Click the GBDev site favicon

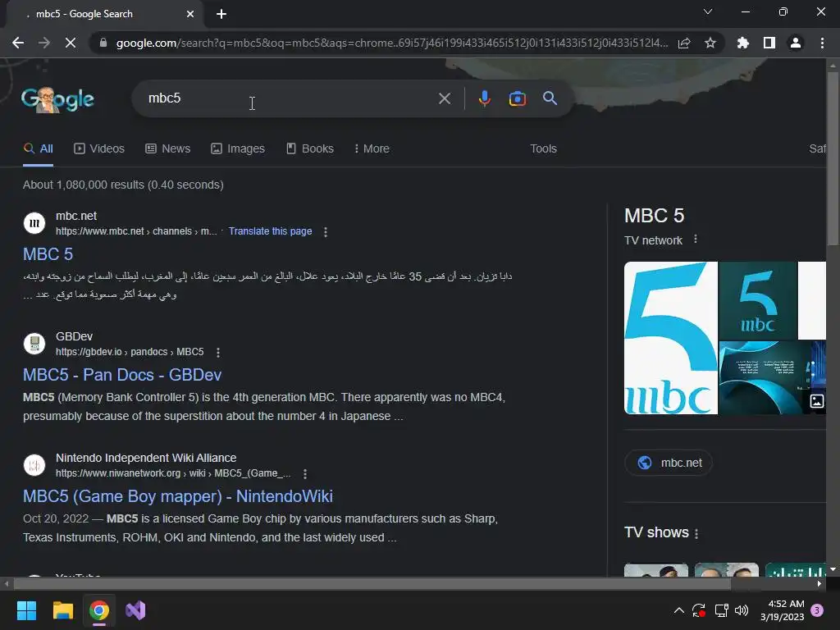34,344
